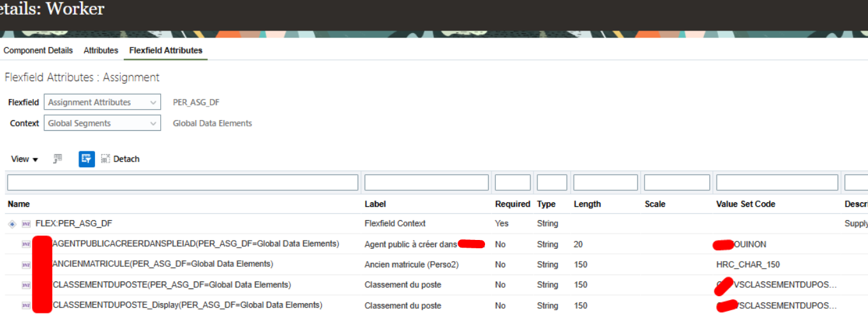
Task: Click the Value Set Code filter field
Action: pos(777,183)
